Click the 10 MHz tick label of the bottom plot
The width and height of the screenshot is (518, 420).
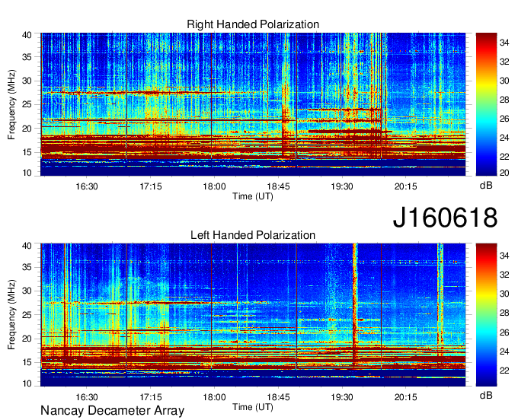pyautogui.click(x=27, y=383)
